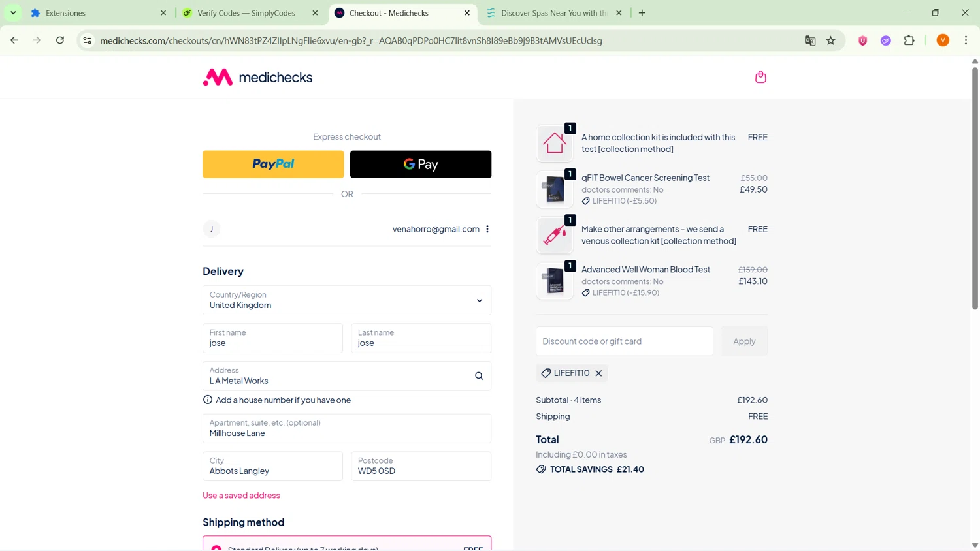Click the Apartment, suite field Millhouse Lane
This screenshot has width=980, height=551.
(x=347, y=428)
